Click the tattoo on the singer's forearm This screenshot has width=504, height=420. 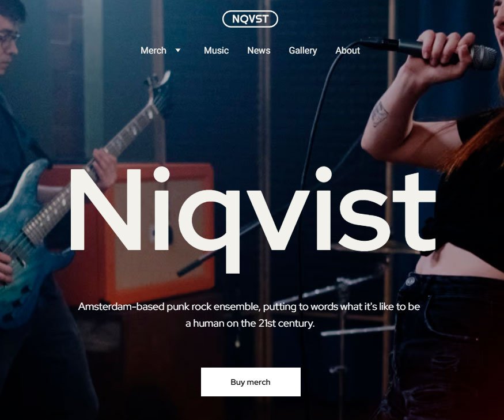pyautogui.click(x=380, y=114)
